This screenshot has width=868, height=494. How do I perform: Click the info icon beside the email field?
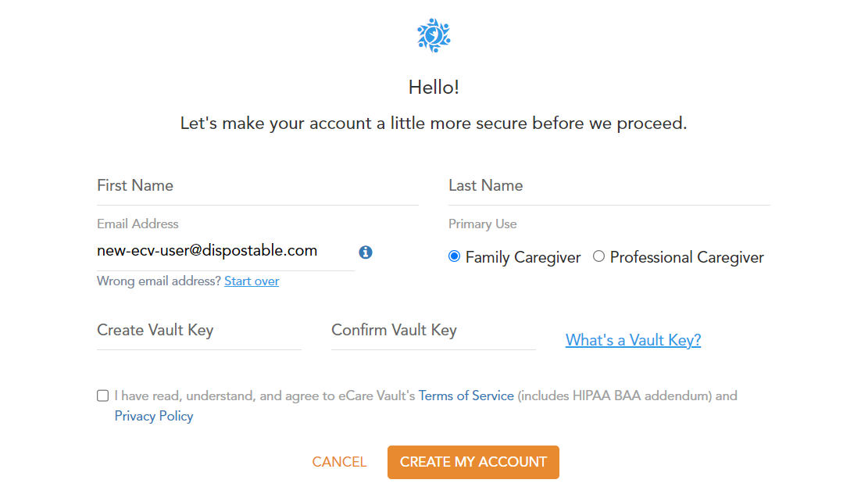366,252
